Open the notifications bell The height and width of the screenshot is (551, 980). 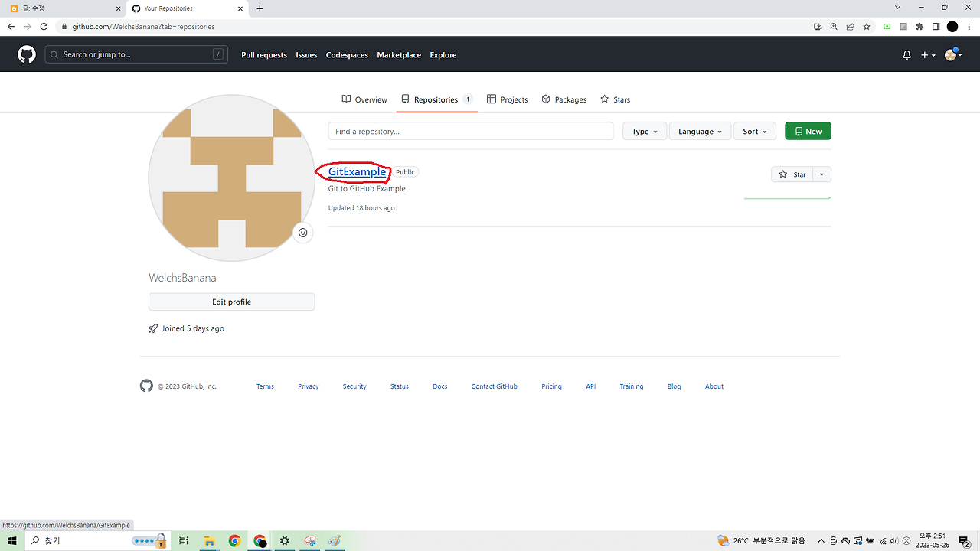click(906, 55)
